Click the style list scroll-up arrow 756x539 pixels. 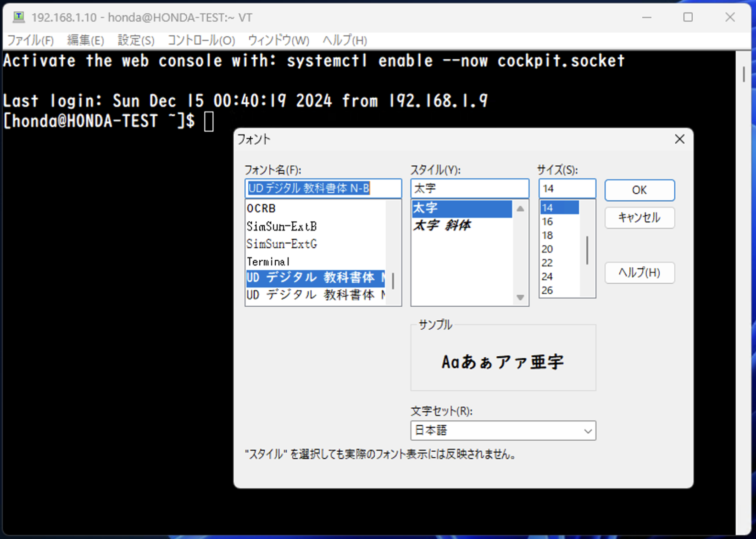coord(520,209)
